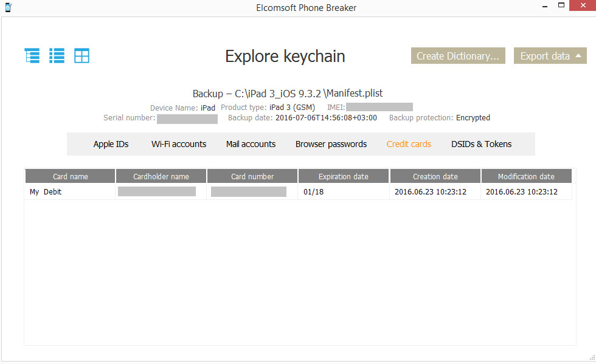Sort by Creation date column header
596x364 pixels.
tap(435, 176)
